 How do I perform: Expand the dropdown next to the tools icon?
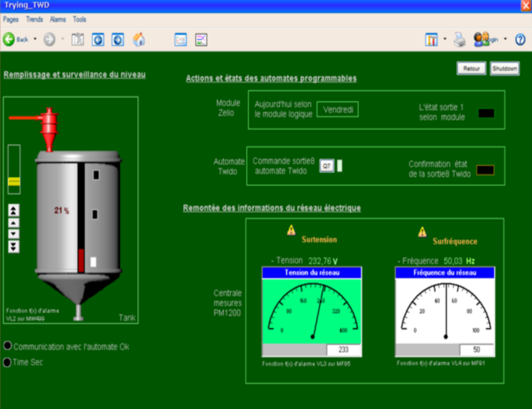coord(445,39)
